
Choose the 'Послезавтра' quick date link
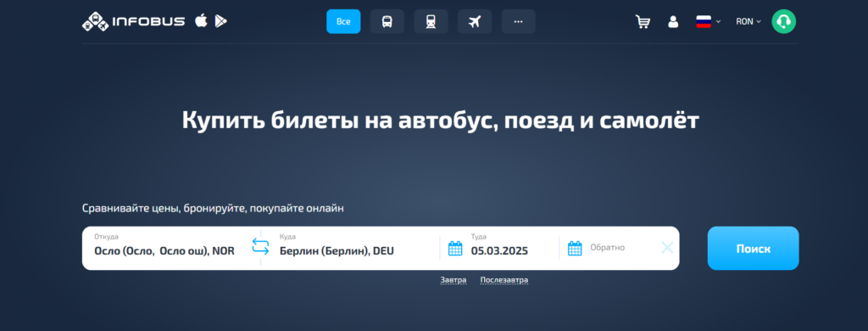click(x=504, y=280)
